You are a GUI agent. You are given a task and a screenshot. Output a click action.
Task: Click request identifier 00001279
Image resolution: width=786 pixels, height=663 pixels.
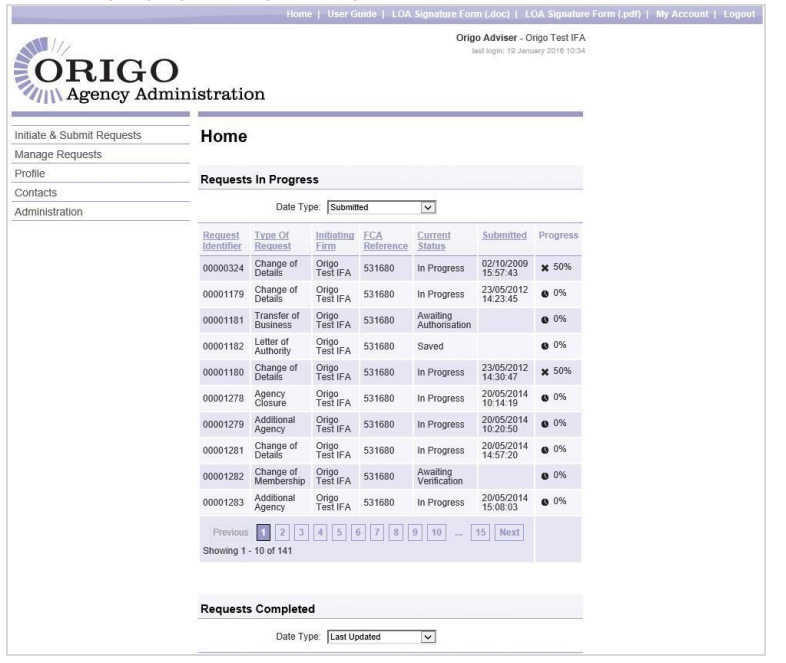pyautogui.click(x=223, y=424)
